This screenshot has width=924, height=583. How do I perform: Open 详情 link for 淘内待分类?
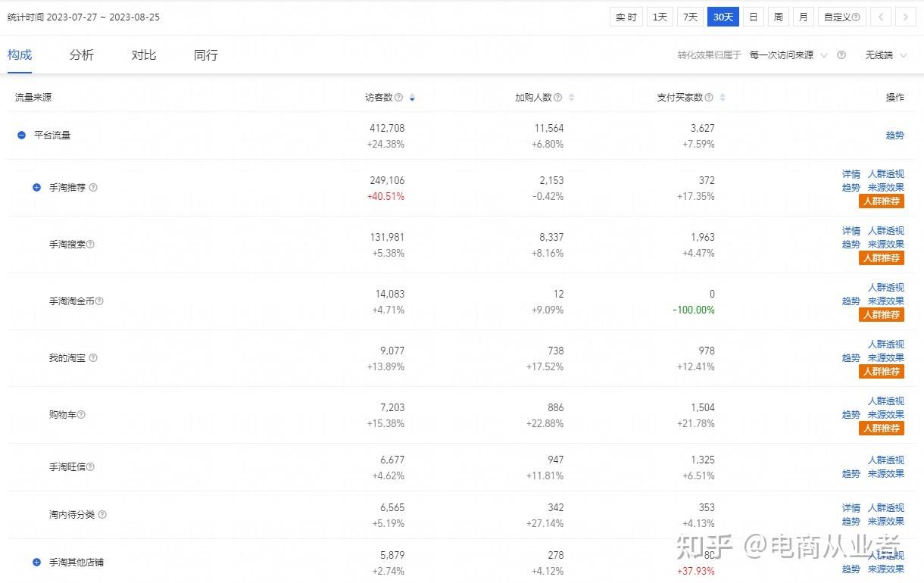pyautogui.click(x=851, y=508)
